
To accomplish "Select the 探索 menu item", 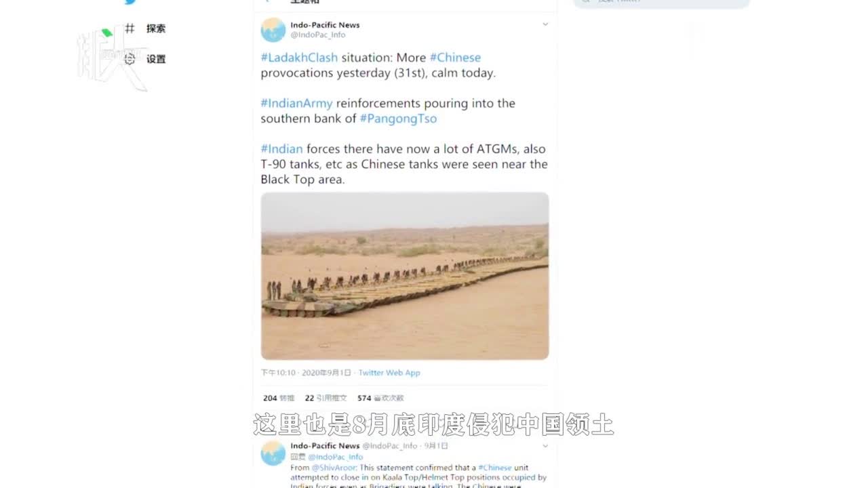I will pyautogui.click(x=156, y=28).
